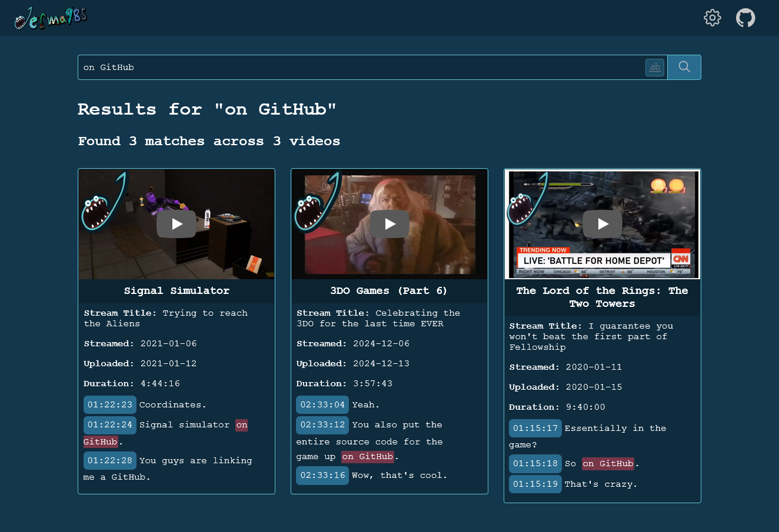Open timestamp 02:33:16 'Wow, that's cool'
The height and width of the screenshot is (532, 779).
[322, 475]
